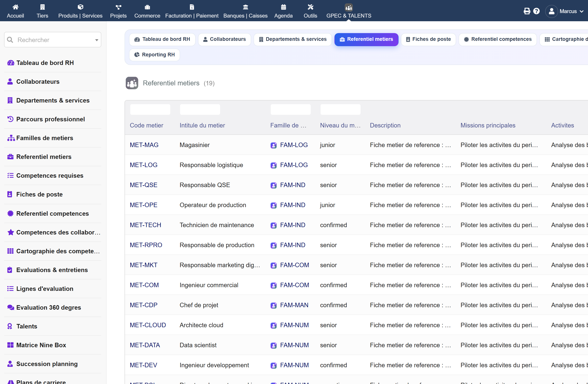Open FAM-COM link in the Ingenieur commercial row

click(x=294, y=285)
